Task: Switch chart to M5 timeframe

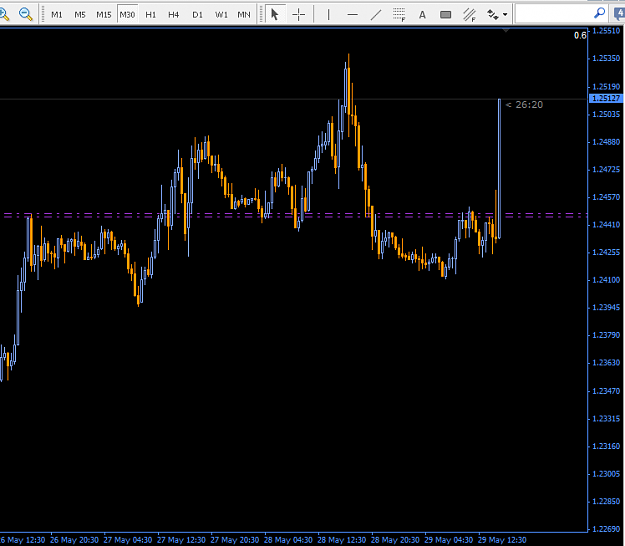Action: pyautogui.click(x=80, y=15)
